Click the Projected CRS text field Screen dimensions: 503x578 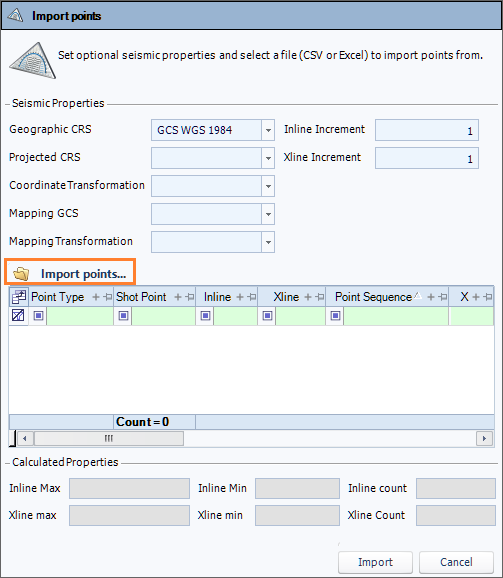pos(206,158)
